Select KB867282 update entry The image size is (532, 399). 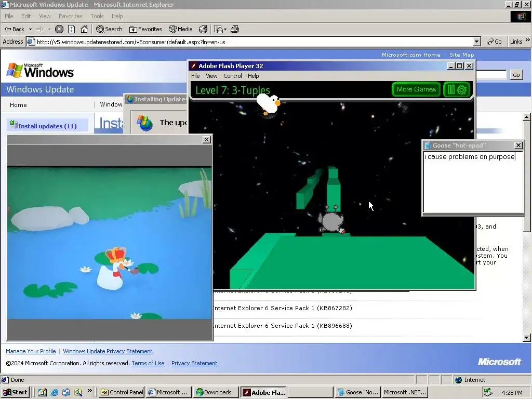point(283,308)
